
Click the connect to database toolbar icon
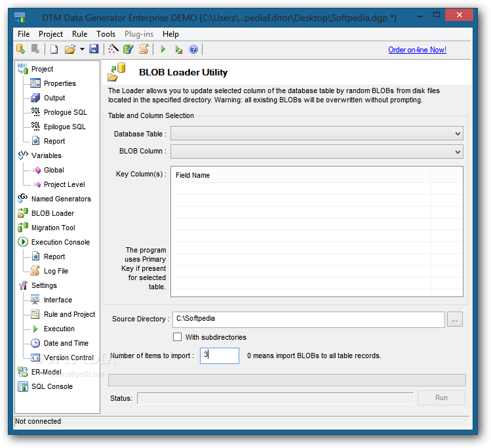pos(21,49)
